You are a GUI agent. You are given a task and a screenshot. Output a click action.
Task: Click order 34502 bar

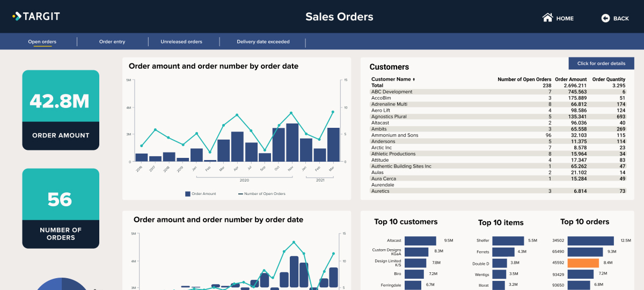click(x=591, y=241)
